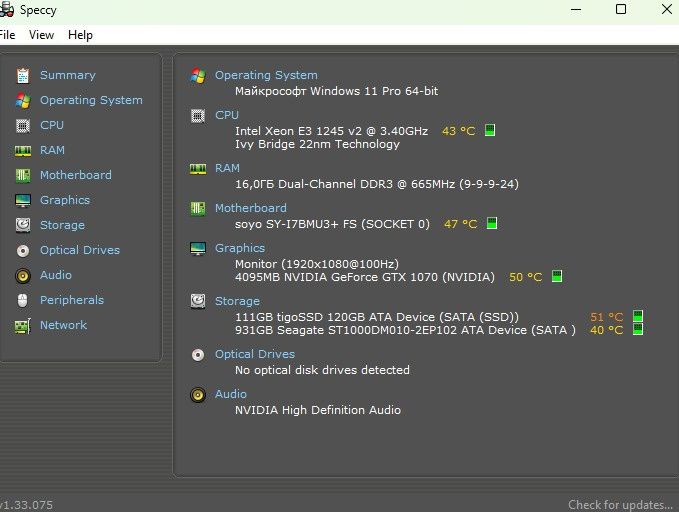Image resolution: width=679 pixels, height=512 pixels.
Task: Click the Motherboard heading link in summary
Action: point(251,208)
